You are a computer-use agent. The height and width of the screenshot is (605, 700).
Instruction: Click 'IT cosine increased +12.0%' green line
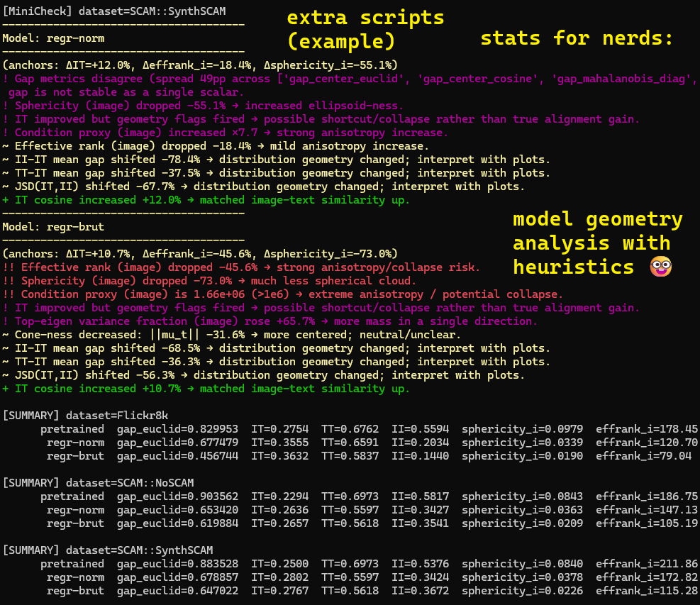(206, 200)
